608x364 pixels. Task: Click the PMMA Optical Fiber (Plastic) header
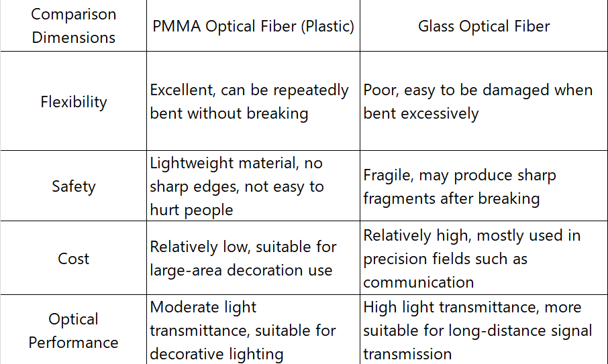(253, 25)
